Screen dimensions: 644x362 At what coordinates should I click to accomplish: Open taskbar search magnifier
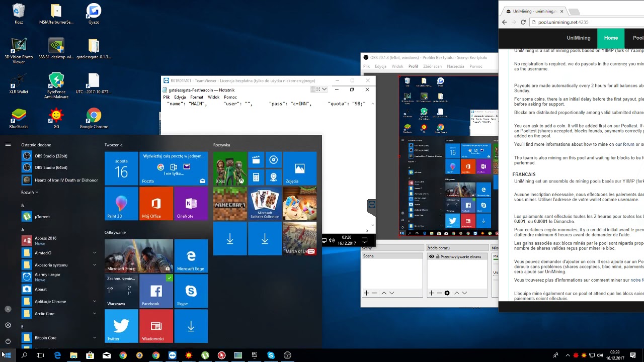[24, 355]
